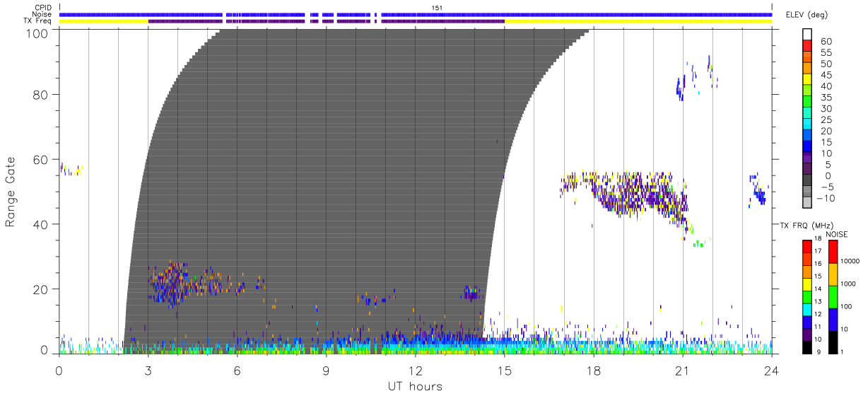Click x-axis tick label "24"
Screen dimensions: 868x401
[771, 370]
